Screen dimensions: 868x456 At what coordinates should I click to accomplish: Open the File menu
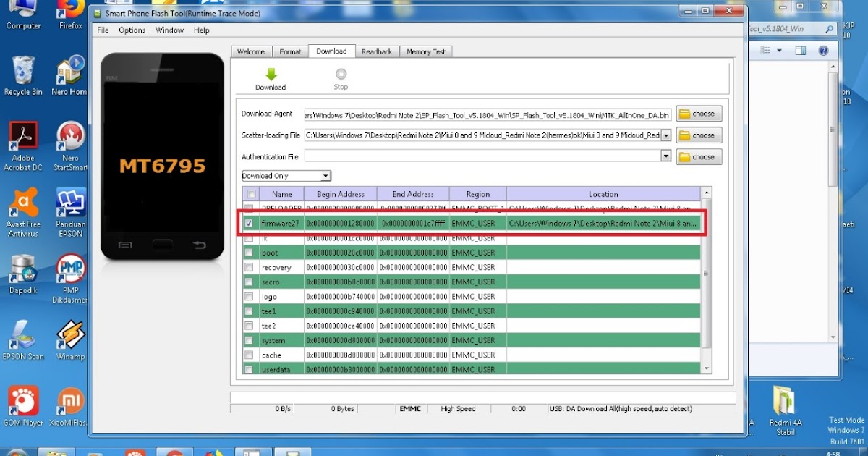point(103,30)
